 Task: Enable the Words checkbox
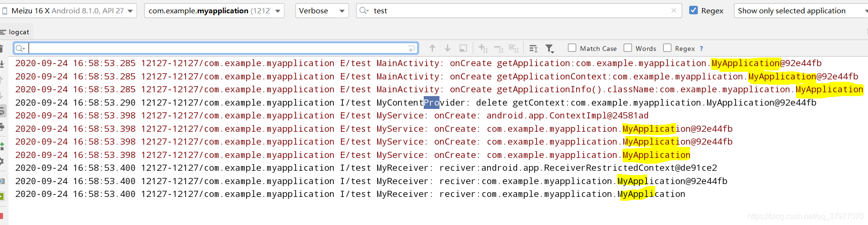click(x=628, y=48)
